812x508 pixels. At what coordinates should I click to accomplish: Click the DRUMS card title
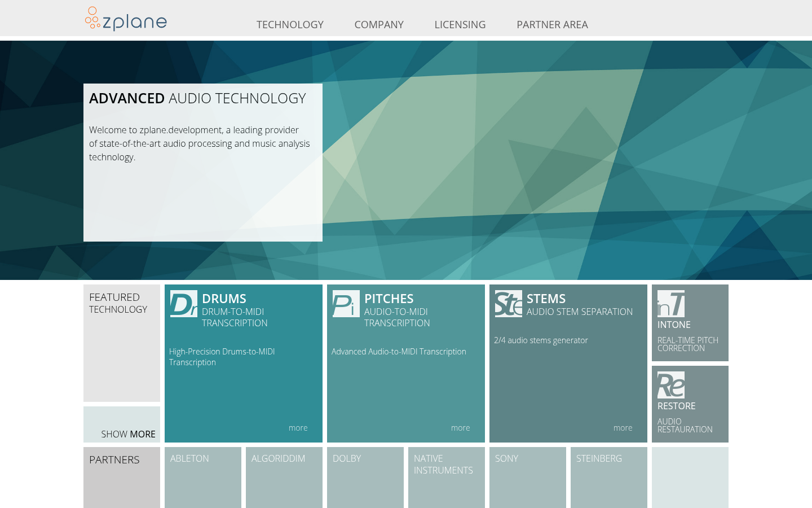(224, 299)
